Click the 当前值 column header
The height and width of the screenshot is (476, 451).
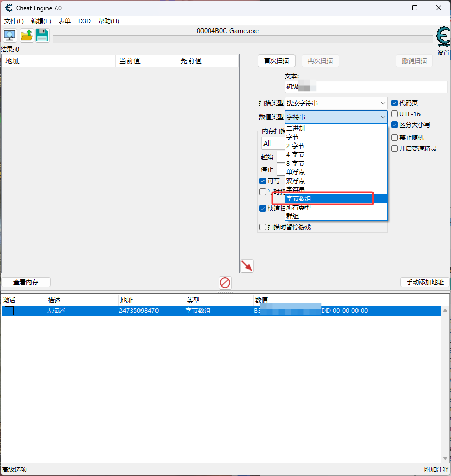pyautogui.click(x=146, y=61)
